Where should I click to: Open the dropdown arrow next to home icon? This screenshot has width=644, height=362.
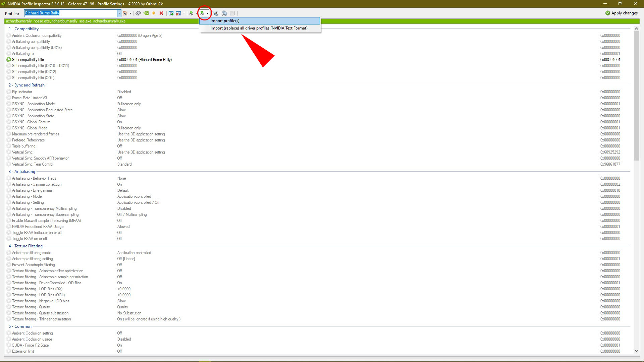click(130, 13)
